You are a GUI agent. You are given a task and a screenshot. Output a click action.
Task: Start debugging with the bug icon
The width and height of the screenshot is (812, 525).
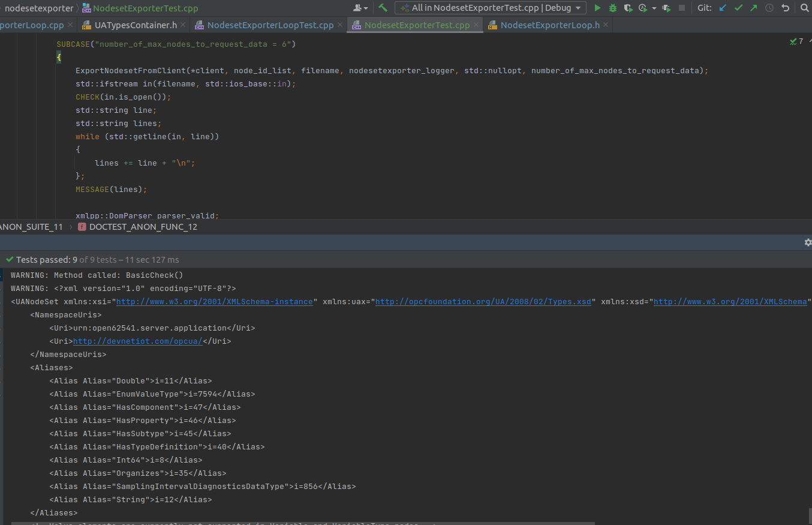pyautogui.click(x=612, y=8)
